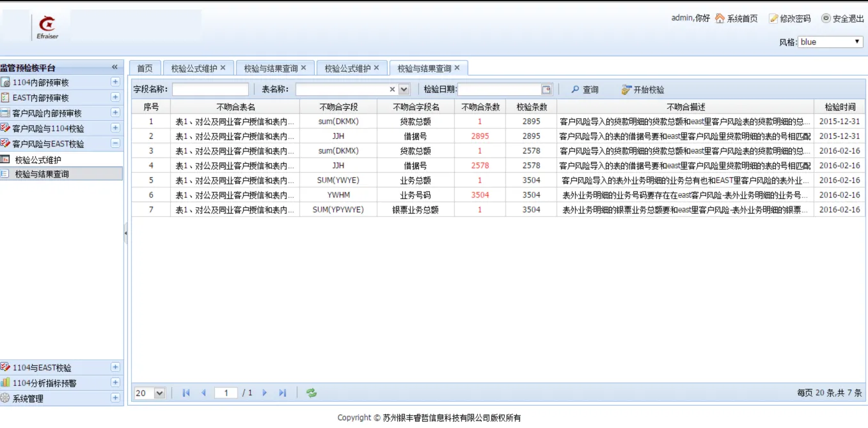Viewport: 868px width, 428px height.
Task: Open calendar picker for 校验日期 field
Action: point(546,90)
